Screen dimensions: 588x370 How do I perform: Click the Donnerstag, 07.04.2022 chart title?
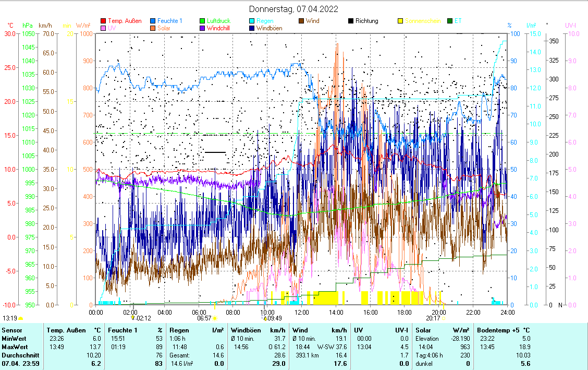[x=293, y=9]
